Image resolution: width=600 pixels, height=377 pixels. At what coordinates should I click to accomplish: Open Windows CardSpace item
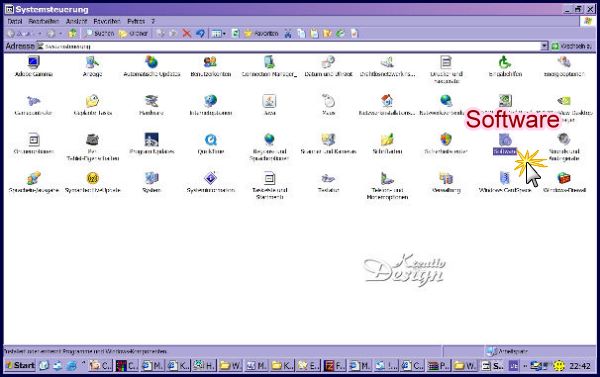click(x=505, y=183)
